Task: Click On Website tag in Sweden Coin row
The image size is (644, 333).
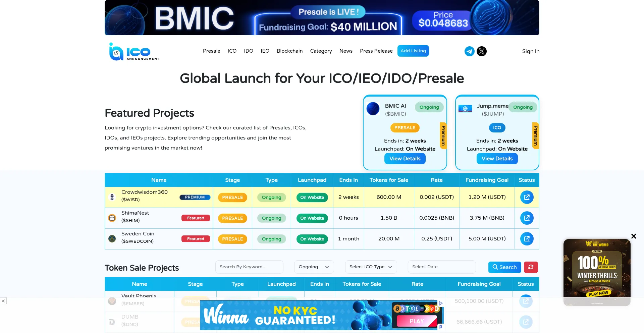Action: pyautogui.click(x=312, y=239)
